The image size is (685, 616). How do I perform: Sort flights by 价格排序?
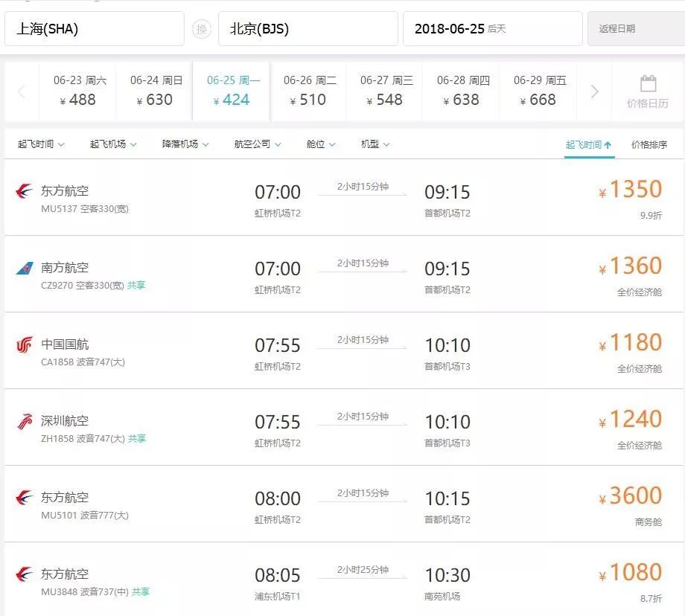pos(649,145)
